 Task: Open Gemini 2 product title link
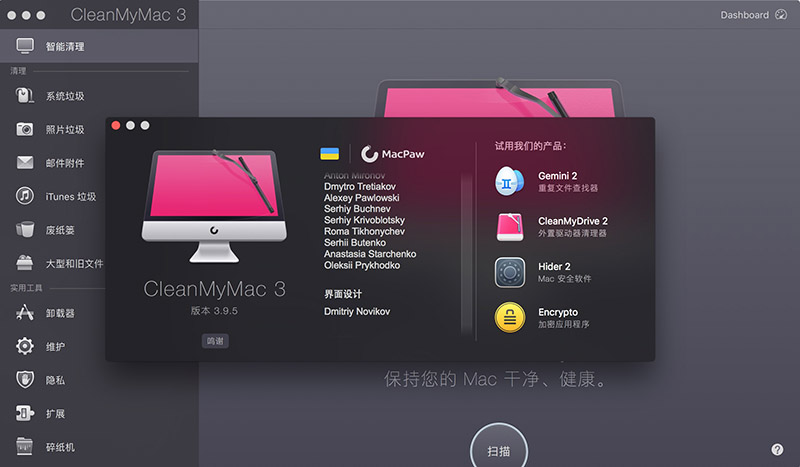[558, 176]
